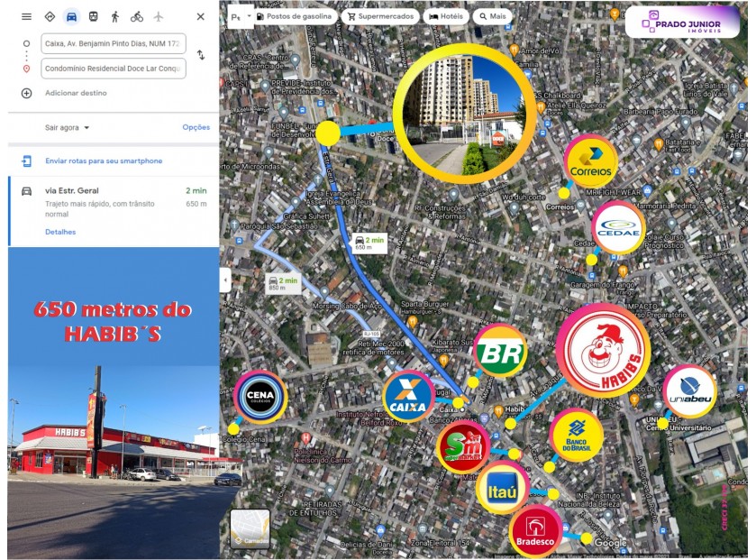Click the SM supermarket logo
Image resolution: width=756 pixels, height=560 pixels.
pyautogui.click(x=463, y=446)
